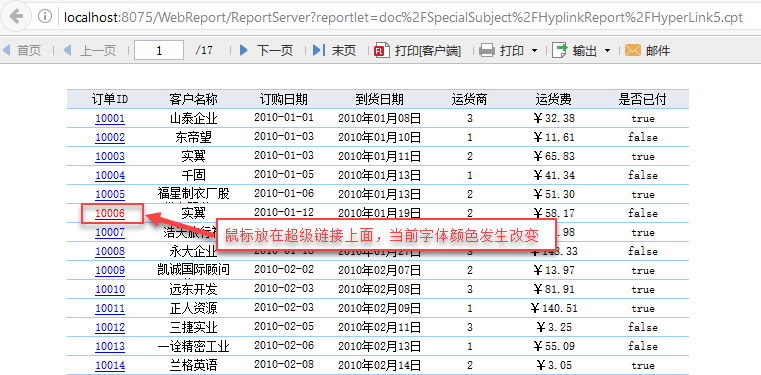
Task: Open order link 10009
Action: [x=110, y=270]
